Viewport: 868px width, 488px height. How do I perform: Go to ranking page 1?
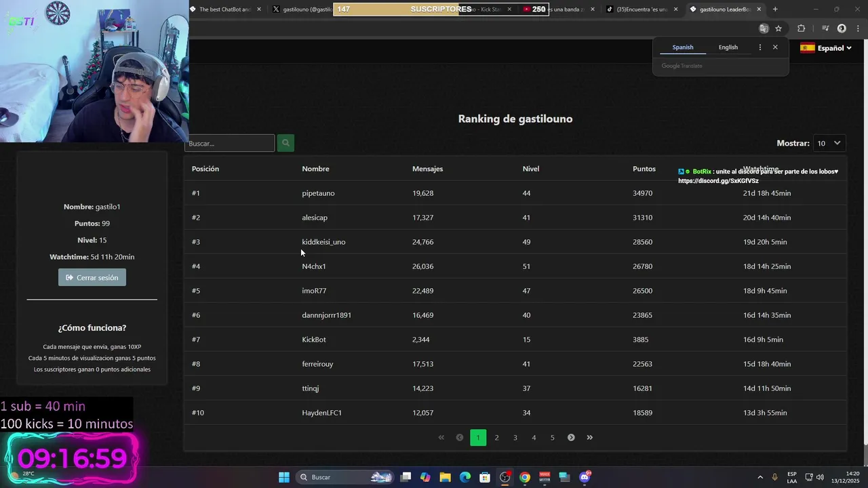click(x=478, y=437)
